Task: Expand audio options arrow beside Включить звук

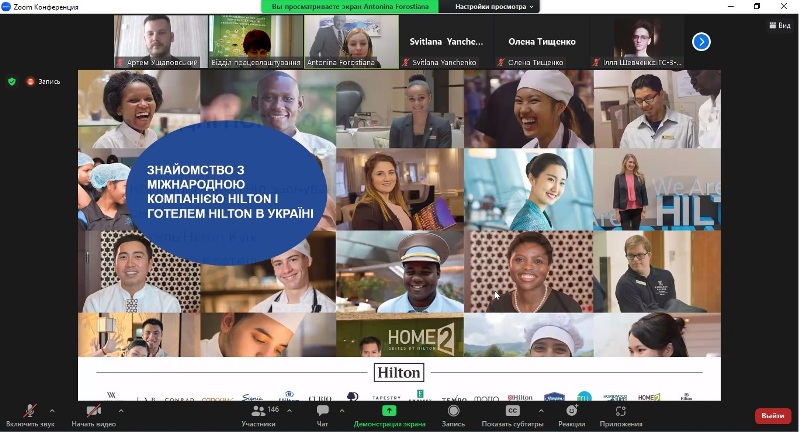Action: click(x=52, y=411)
